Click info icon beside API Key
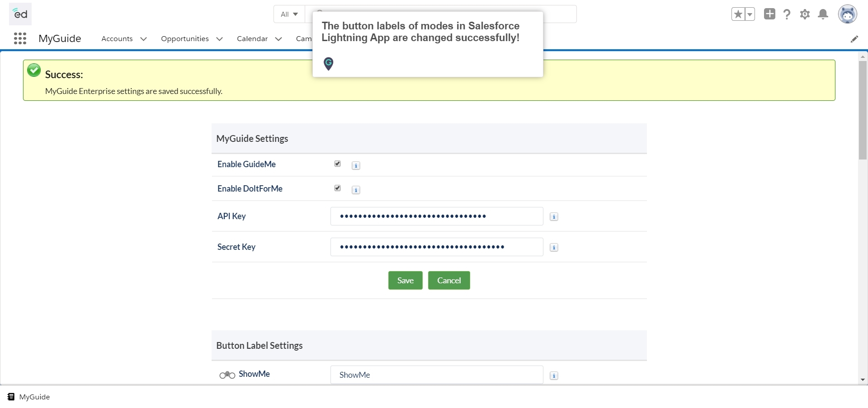The image size is (868, 408). [x=554, y=217]
